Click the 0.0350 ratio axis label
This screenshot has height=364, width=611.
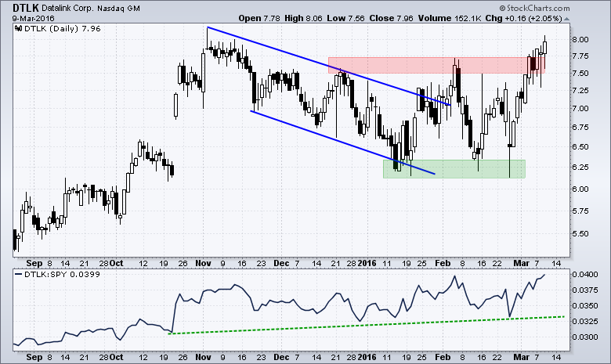(x=585, y=305)
